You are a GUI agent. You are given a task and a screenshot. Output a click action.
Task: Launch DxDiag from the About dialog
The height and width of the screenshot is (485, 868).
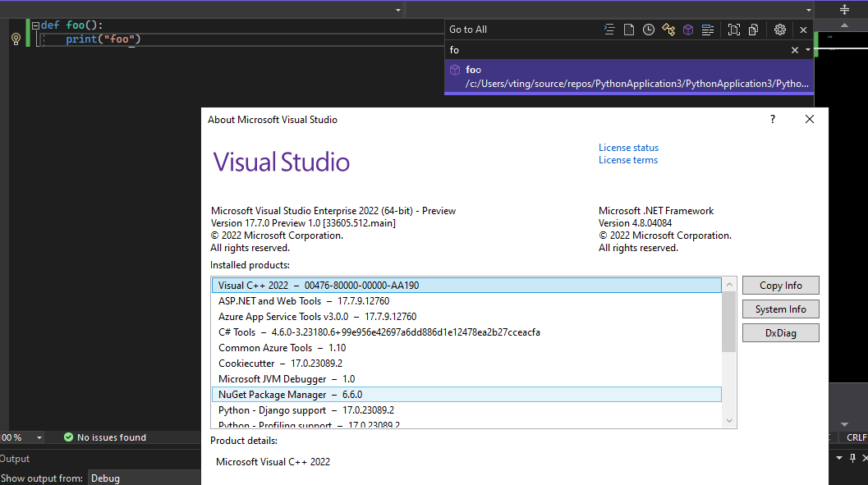tap(780, 332)
